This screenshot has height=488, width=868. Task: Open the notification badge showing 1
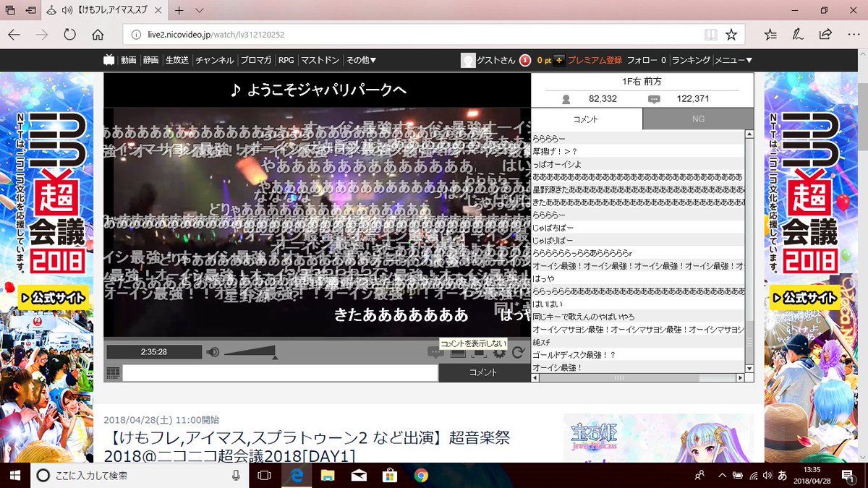tap(525, 61)
